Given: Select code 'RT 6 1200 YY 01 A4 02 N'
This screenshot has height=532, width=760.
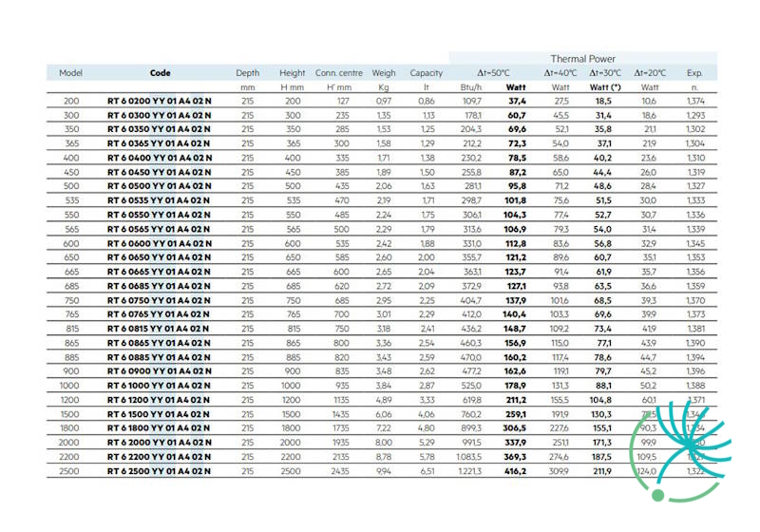Looking at the screenshot, I should (x=159, y=400).
